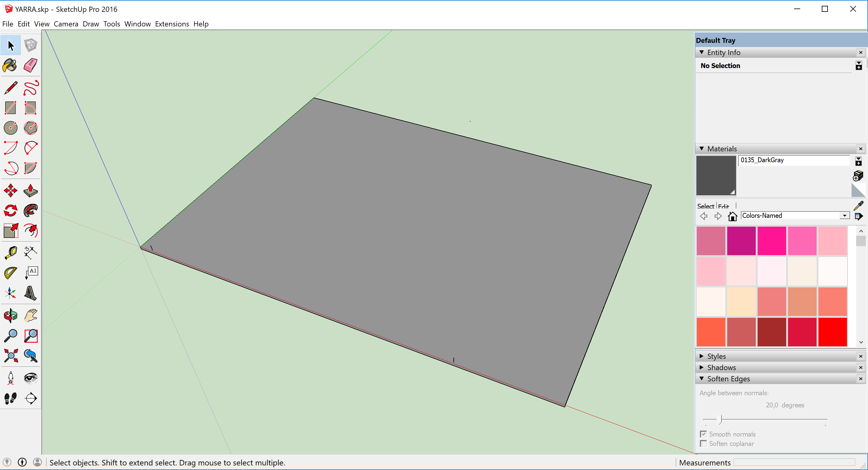Toggle the Soften coplanar checkbox

tap(703, 443)
